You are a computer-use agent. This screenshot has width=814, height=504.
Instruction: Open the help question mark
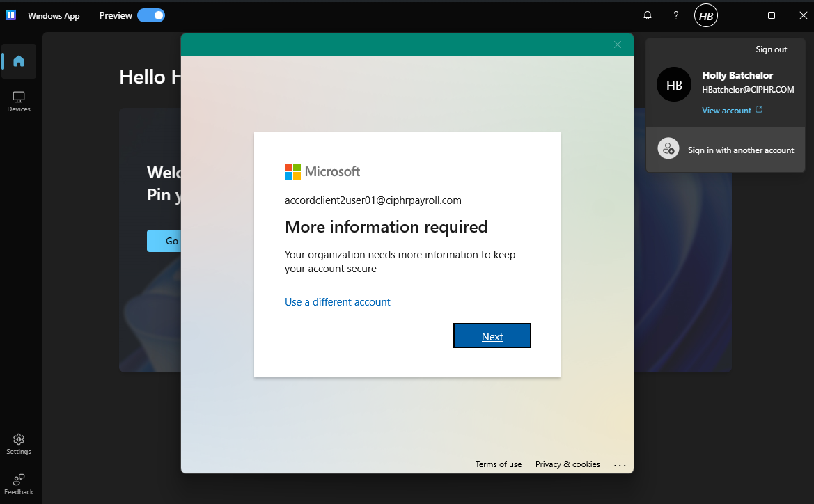point(676,15)
